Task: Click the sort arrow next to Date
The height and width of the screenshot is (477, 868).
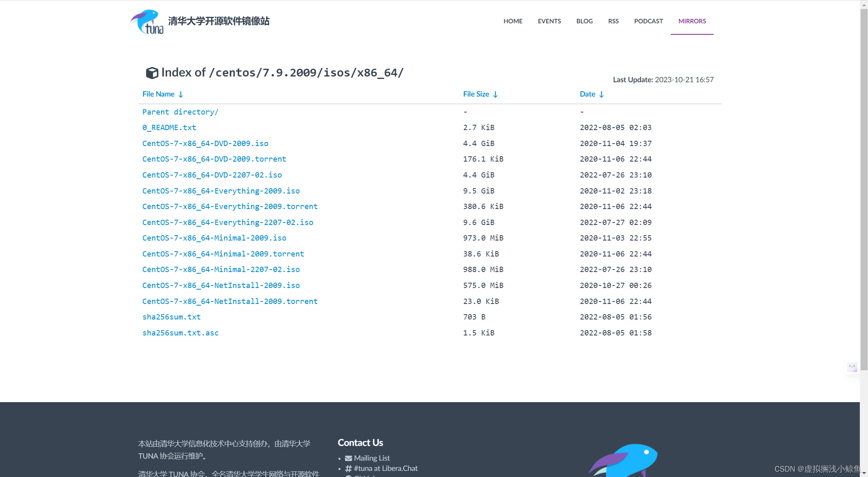Action: (x=602, y=94)
